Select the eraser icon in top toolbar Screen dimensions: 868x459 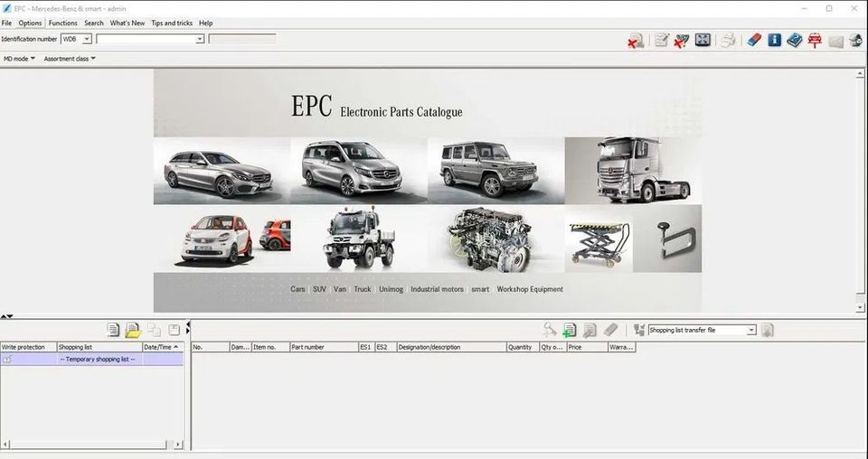coord(753,40)
